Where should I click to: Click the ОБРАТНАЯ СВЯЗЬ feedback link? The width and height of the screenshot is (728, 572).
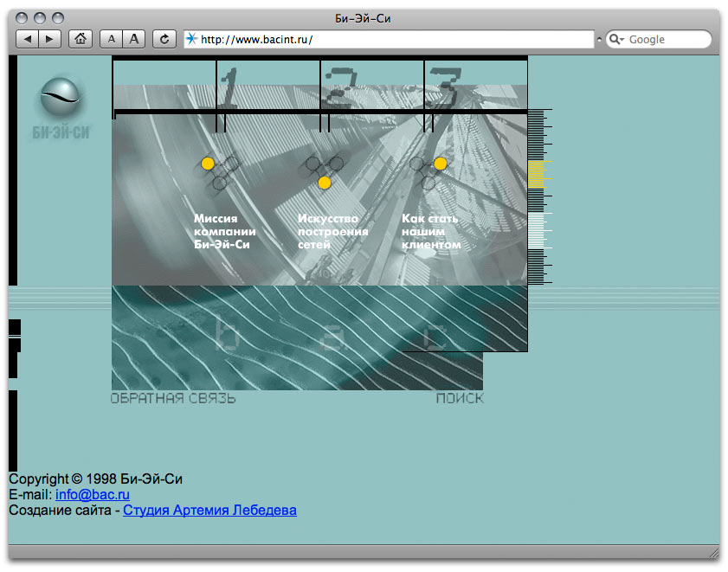pos(173,399)
